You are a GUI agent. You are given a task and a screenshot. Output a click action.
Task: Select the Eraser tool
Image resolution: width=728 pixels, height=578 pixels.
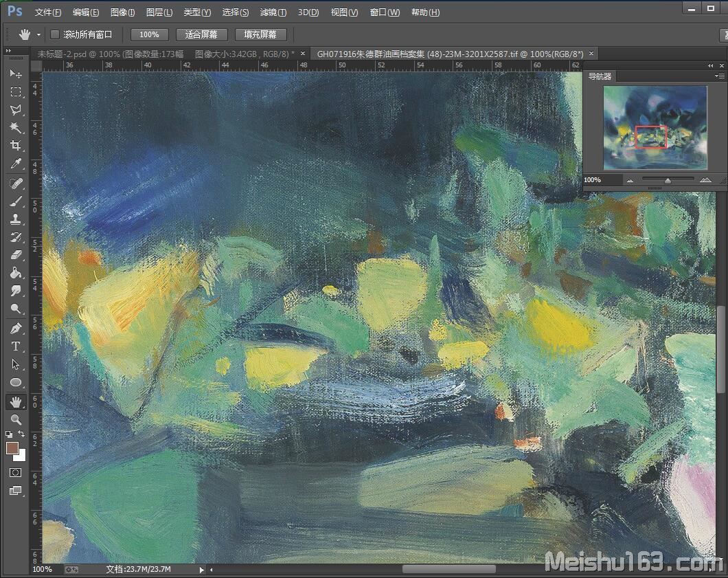click(15, 254)
